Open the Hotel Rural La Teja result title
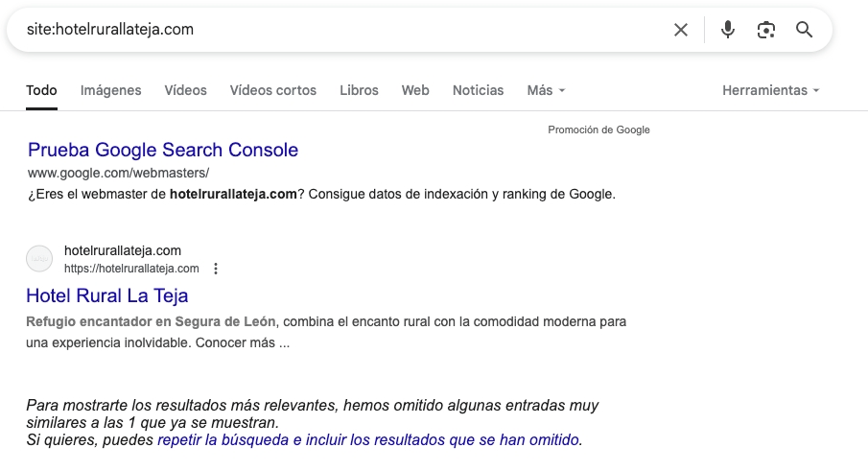This screenshot has height=471, width=868. coord(107,295)
